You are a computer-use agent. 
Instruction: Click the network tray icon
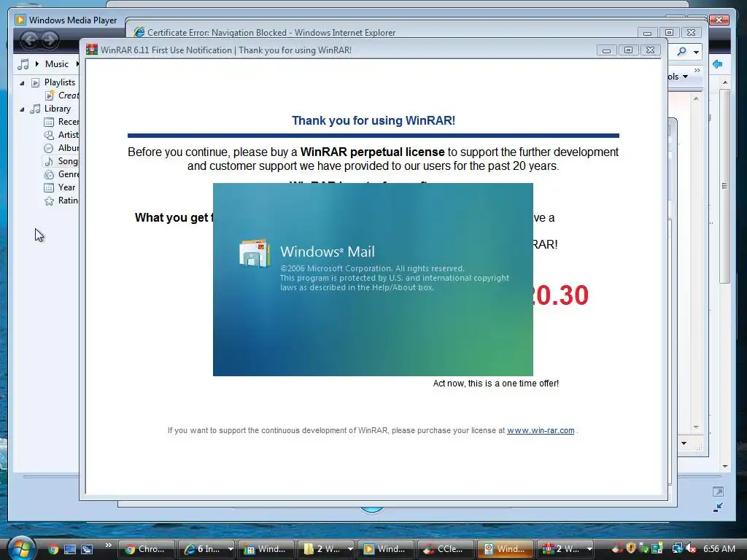677,549
